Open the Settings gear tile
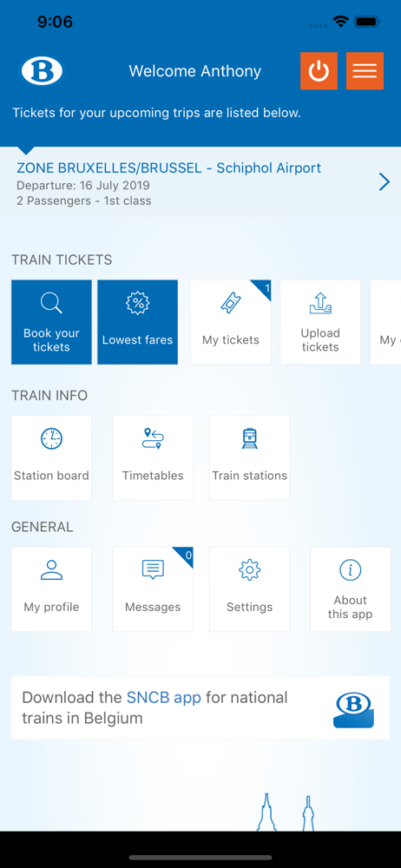This screenshot has height=868, width=401. (250, 589)
